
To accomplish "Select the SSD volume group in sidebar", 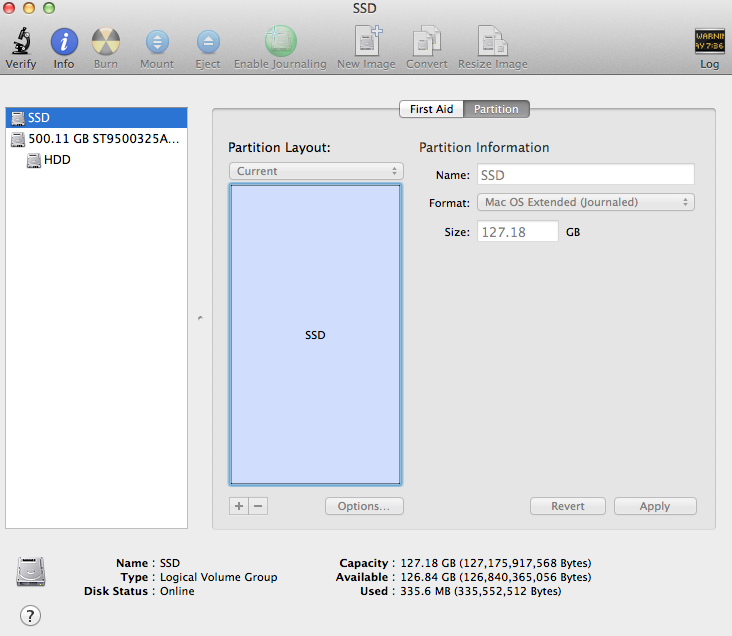I will click(97, 118).
